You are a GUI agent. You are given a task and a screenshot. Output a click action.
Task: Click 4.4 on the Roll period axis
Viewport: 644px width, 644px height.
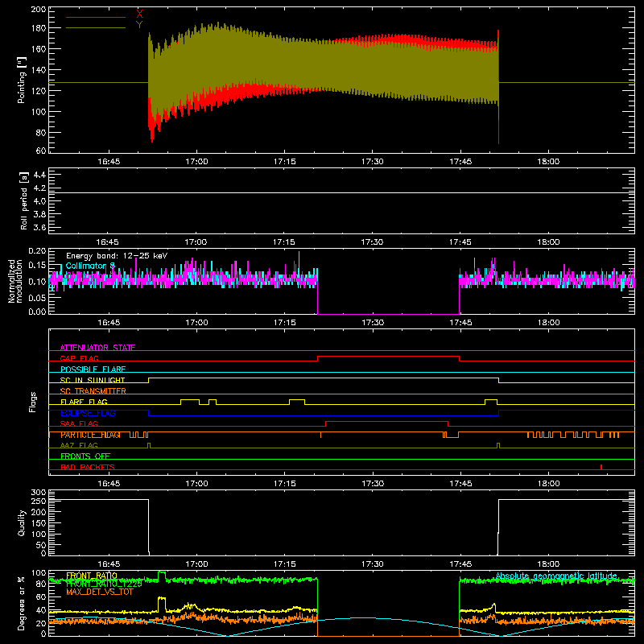pyautogui.click(x=39, y=175)
